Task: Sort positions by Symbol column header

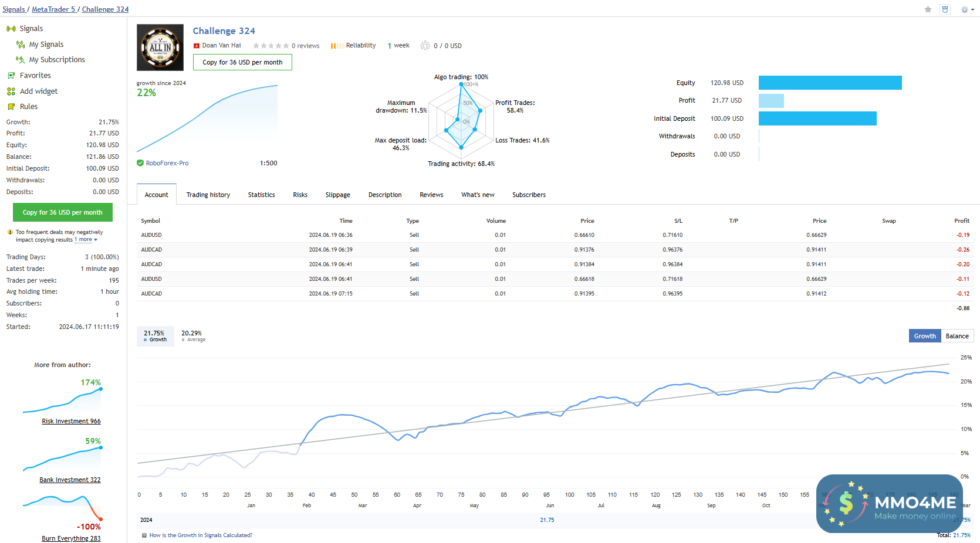Action: (151, 221)
